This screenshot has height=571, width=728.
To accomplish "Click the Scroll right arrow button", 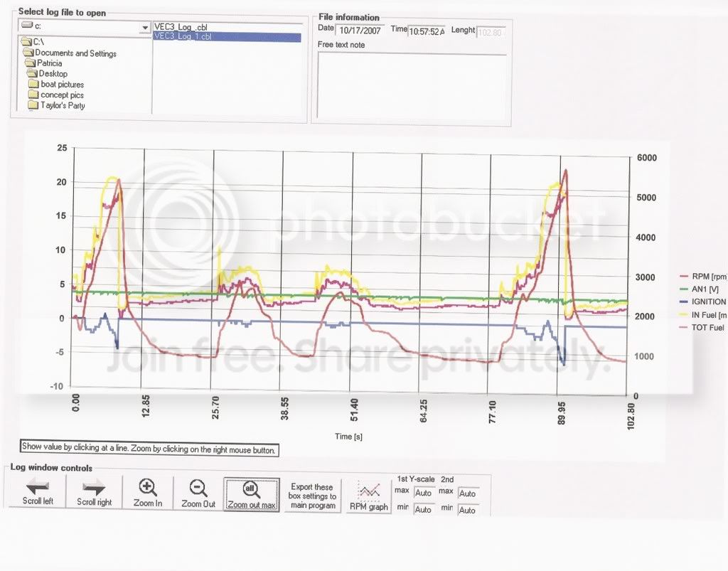I will point(95,493).
